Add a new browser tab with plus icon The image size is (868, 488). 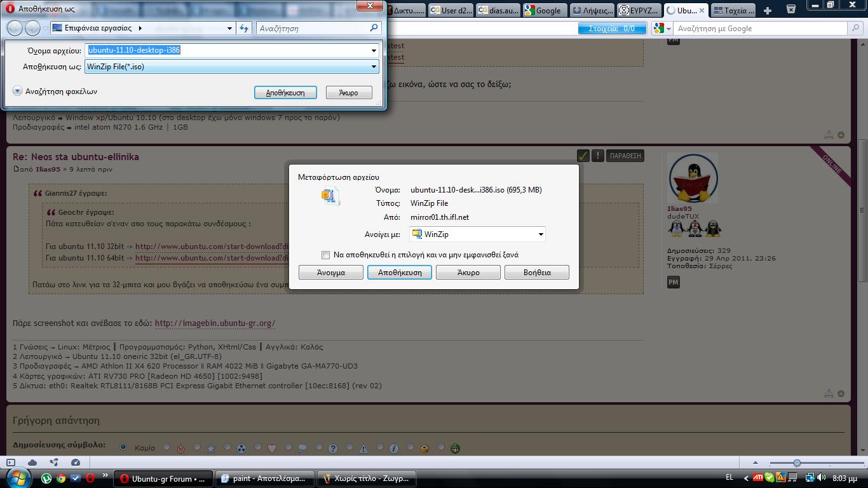click(767, 10)
